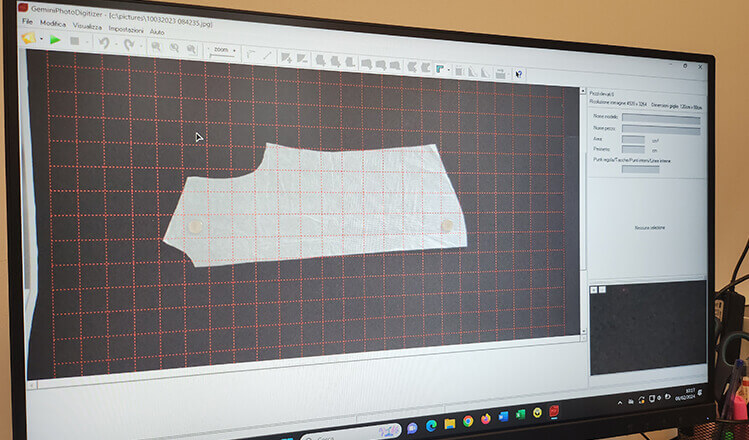Open the Aiuto menu

coord(157,32)
